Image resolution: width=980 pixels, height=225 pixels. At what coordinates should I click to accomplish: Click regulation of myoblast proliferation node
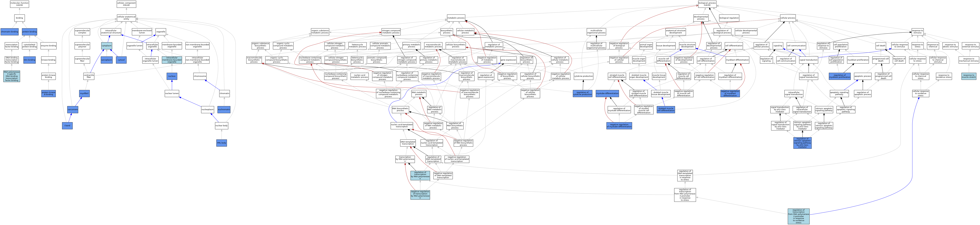click(840, 76)
